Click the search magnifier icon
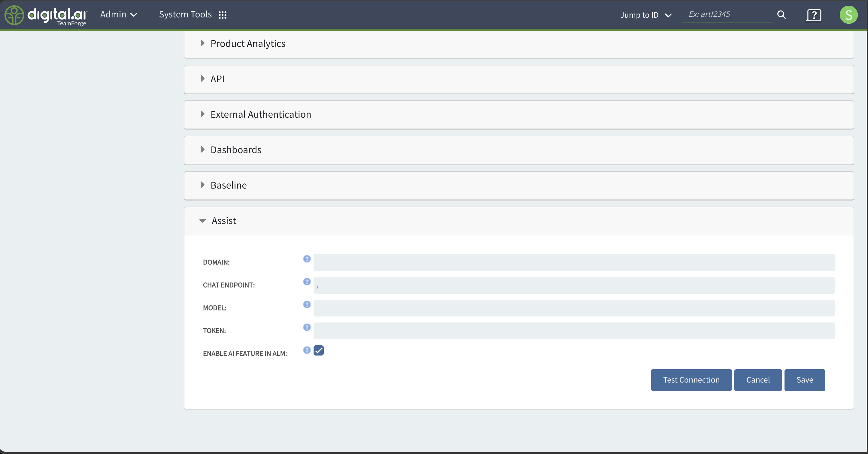This screenshot has height=454, width=868. click(x=782, y=14)
